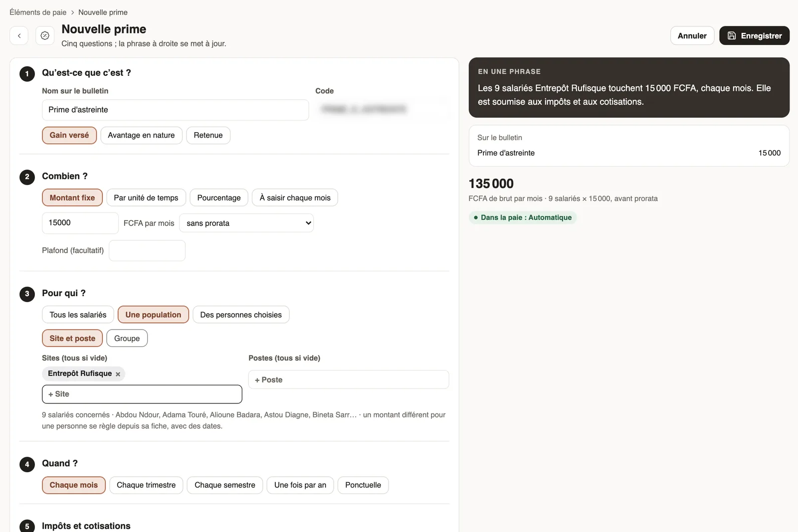Select Avantage en nature type
Viewport: 798px width, 532px height.
tap(141, 135)
